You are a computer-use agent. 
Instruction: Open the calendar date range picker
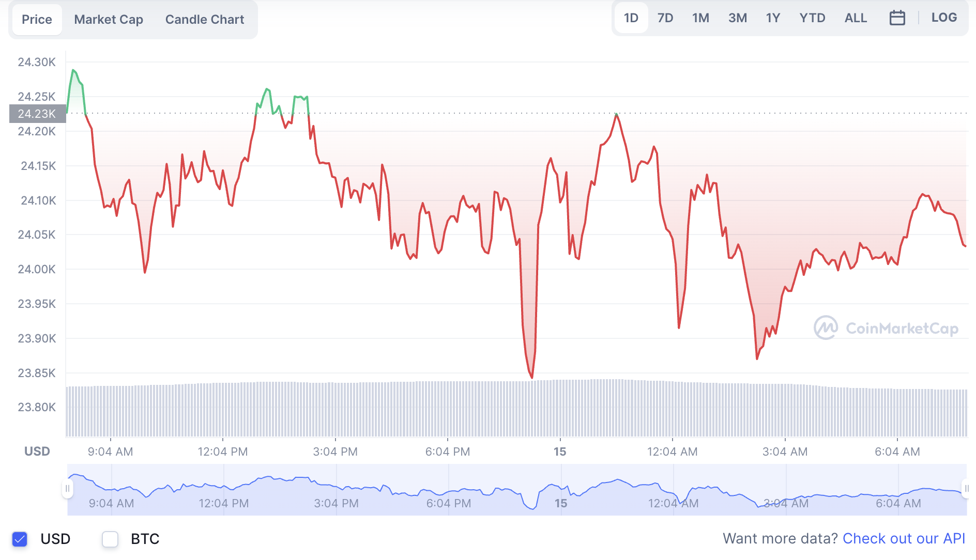(x=897, y=18)
